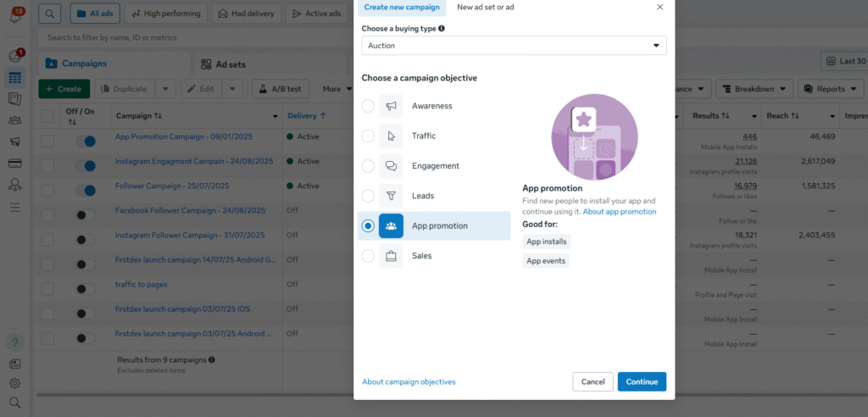Screen dimensions: 868x417
Task: Choose the Sales campaign objective
Action: coord(368,256)
